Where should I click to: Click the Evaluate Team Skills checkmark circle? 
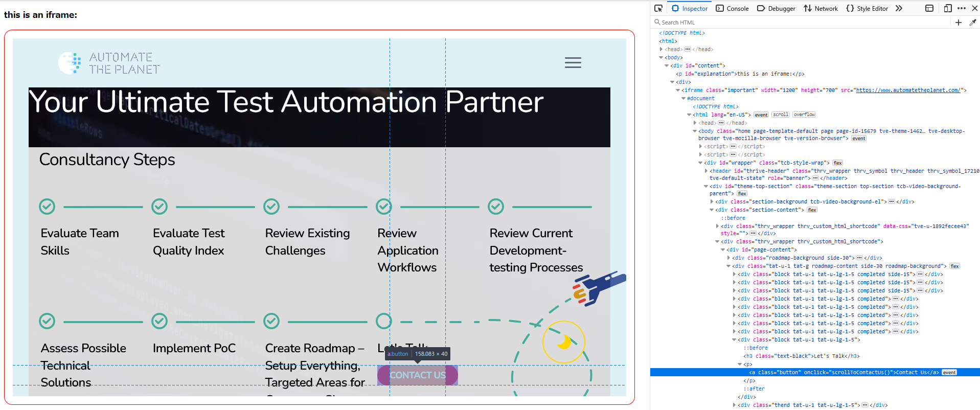click(x=47, y=207)
